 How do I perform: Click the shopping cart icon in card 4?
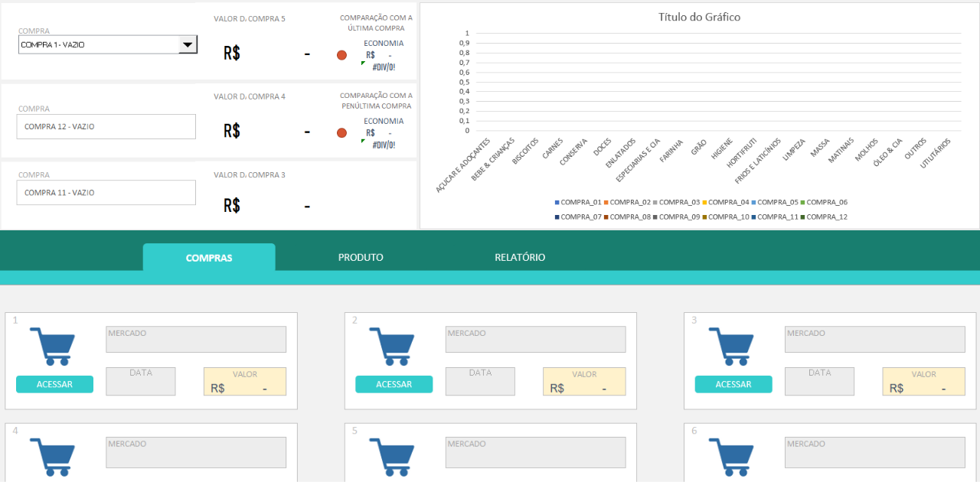52,456
